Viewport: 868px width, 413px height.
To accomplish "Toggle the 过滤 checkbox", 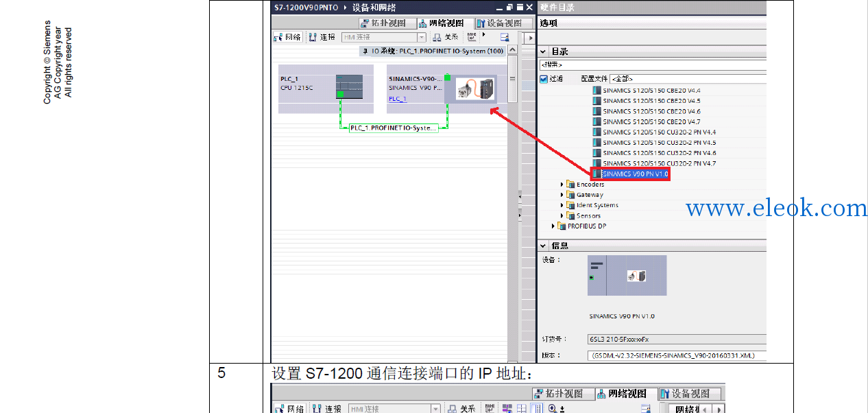I will (x=544, y=79).
